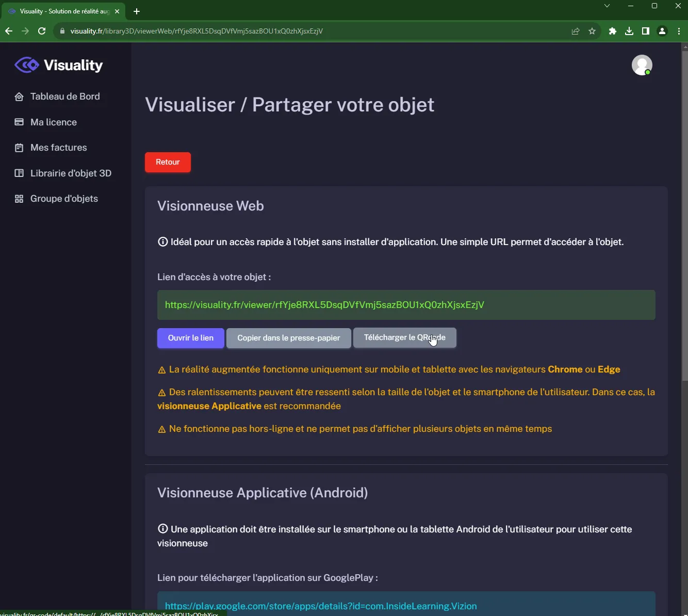Bookmark the page with the star icon
Screen dimensions: 688x616
(x=592, y=31)
